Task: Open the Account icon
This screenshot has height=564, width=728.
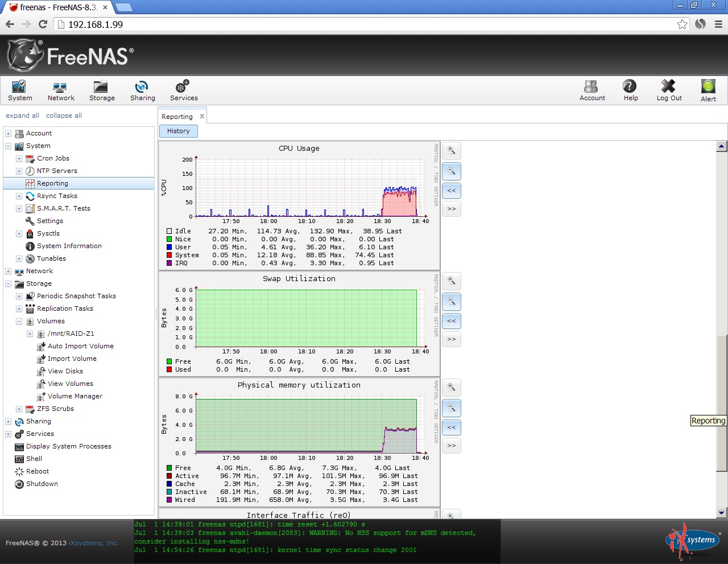Action: (591, 88)
